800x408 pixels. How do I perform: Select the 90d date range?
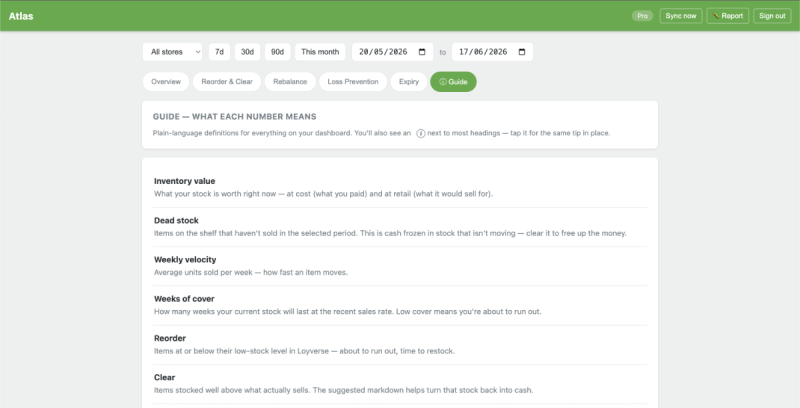coord(278,52)
